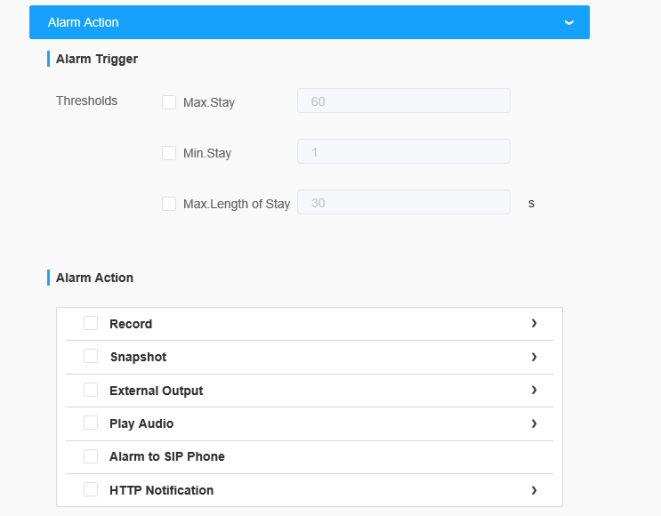Collapse the Alarm Action panel header chevron
This screenshot has width=661, height=516.
[568, 22]
